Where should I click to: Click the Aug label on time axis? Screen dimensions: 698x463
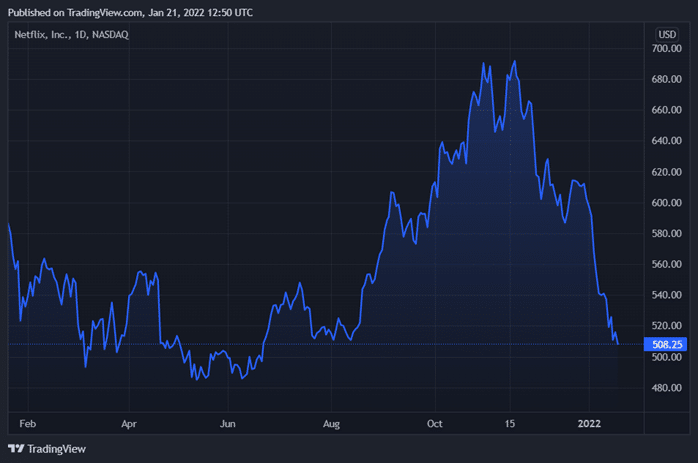click(331, 424)
